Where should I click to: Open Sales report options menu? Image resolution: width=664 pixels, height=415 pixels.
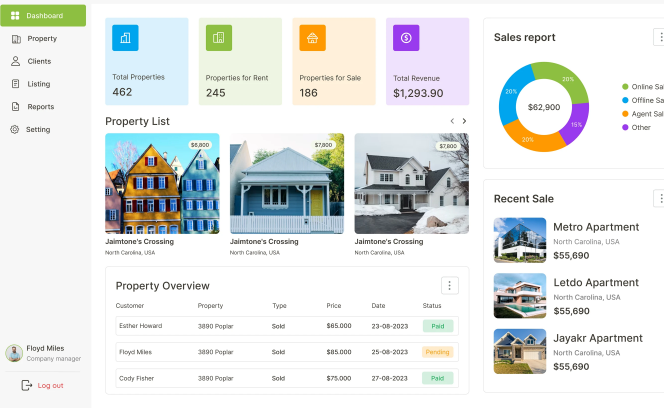pos(660,37)
